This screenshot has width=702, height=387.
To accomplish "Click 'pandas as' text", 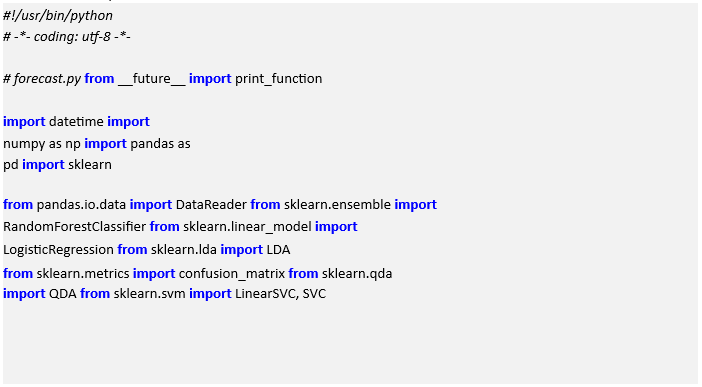I will pyautogui.click(x=160, y=144).
